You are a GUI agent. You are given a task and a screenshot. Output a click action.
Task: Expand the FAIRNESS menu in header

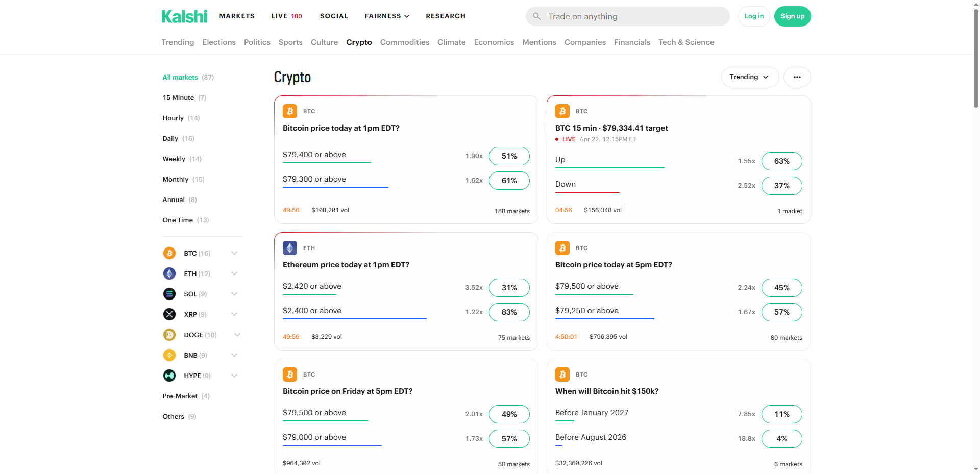click(x=387, y=16)
